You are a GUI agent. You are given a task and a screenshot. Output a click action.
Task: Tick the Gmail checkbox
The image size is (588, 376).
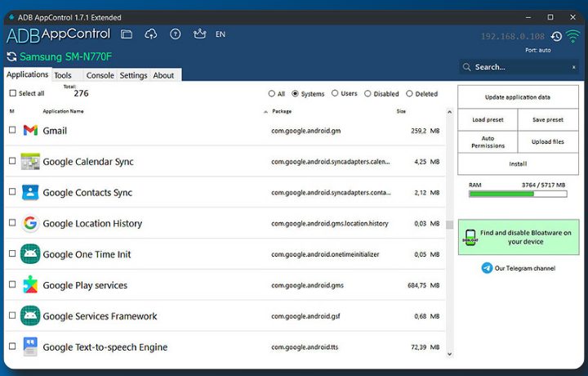coord(12,130)
